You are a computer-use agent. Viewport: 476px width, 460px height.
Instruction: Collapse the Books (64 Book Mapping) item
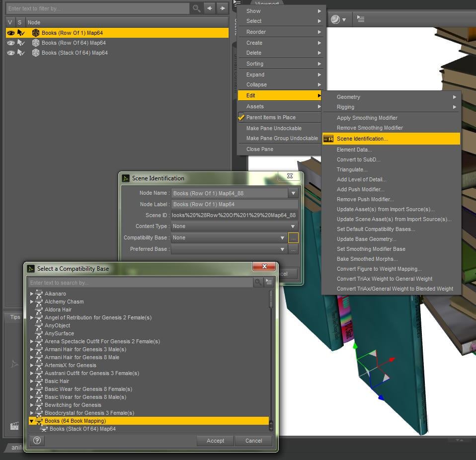point(32,421)
